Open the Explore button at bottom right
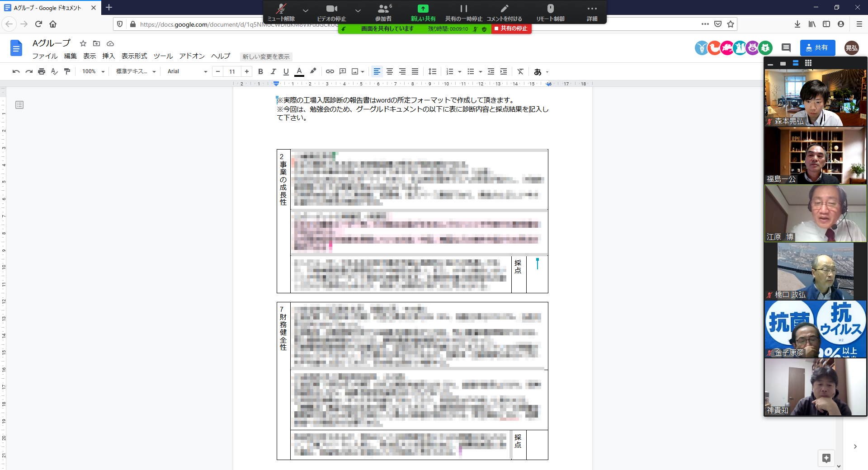Screen dimensions: 868x470 pyautogui.click(x=826, y=458)
